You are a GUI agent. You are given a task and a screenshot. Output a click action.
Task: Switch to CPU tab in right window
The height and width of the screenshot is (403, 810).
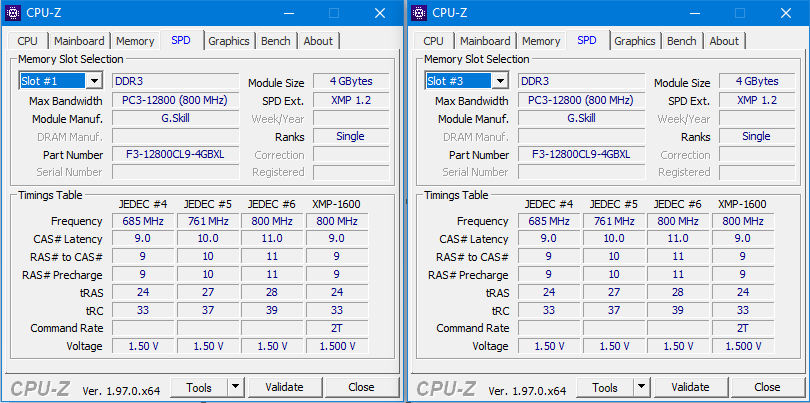[x=433, y=41]
